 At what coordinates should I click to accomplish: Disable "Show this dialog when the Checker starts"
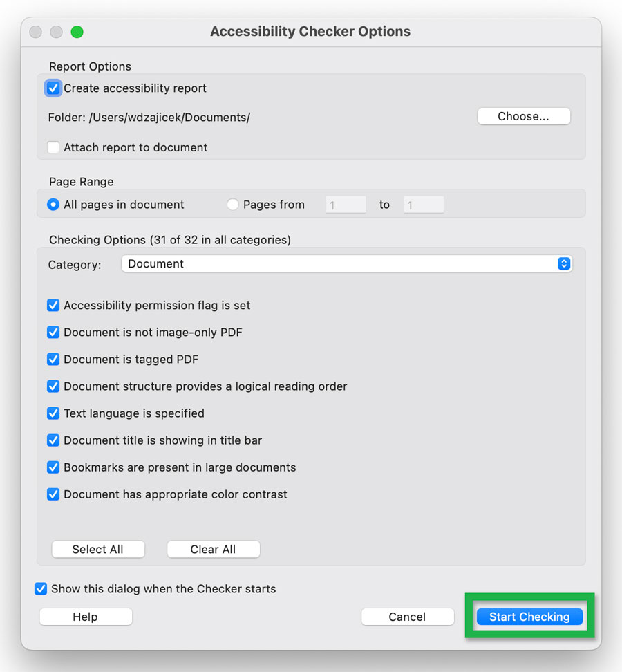pos(41,588)
